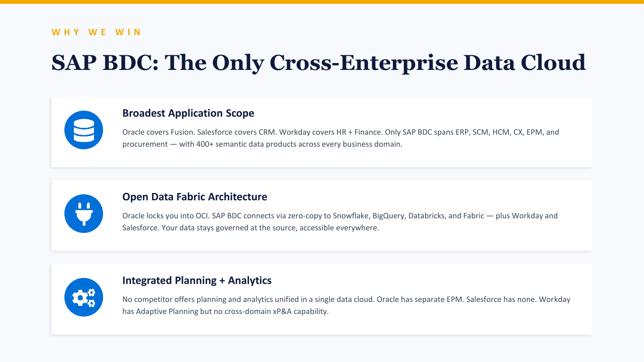
Task: Click the double gears icon
Action: click(84, 297)
